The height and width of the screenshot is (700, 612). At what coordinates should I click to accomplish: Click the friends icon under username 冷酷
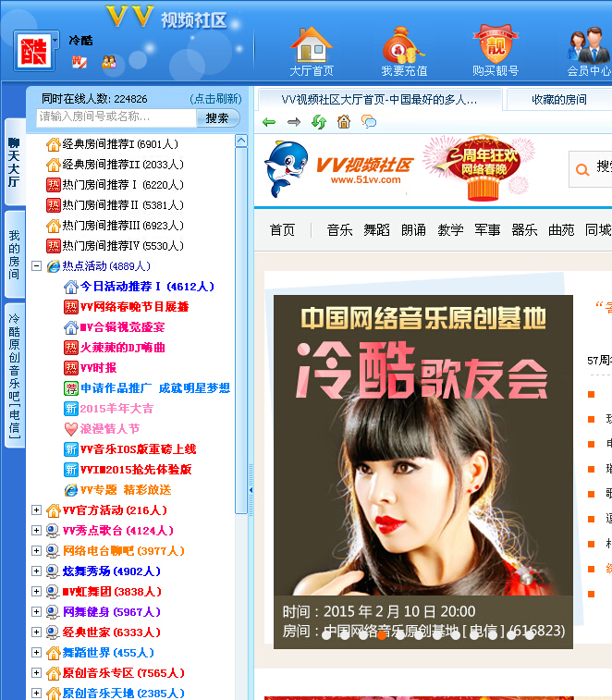tap(109, 62)
